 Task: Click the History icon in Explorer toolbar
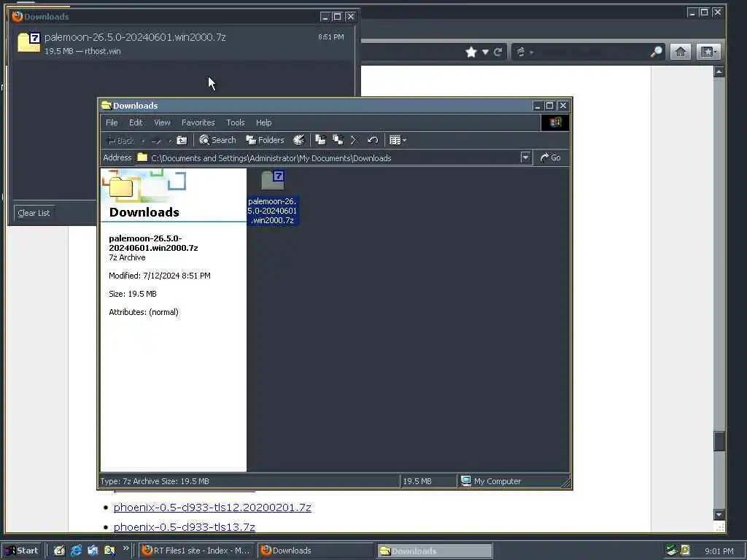point(298,140)
